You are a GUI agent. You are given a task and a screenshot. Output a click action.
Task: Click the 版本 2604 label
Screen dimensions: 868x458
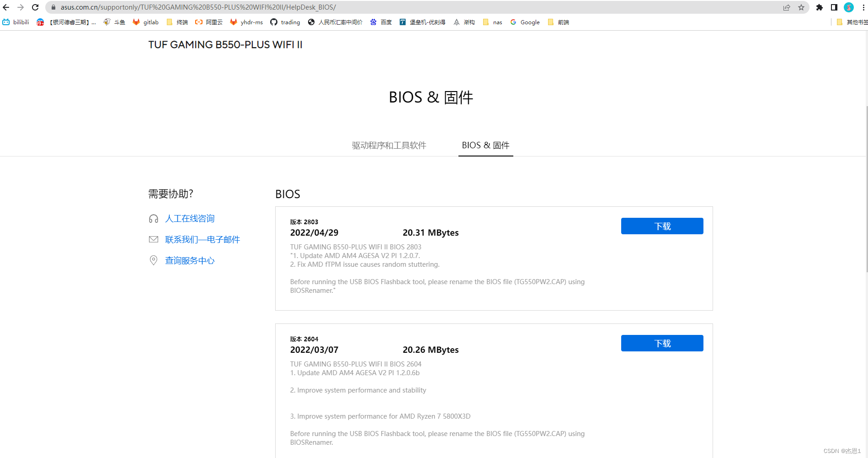pos(304,339)
